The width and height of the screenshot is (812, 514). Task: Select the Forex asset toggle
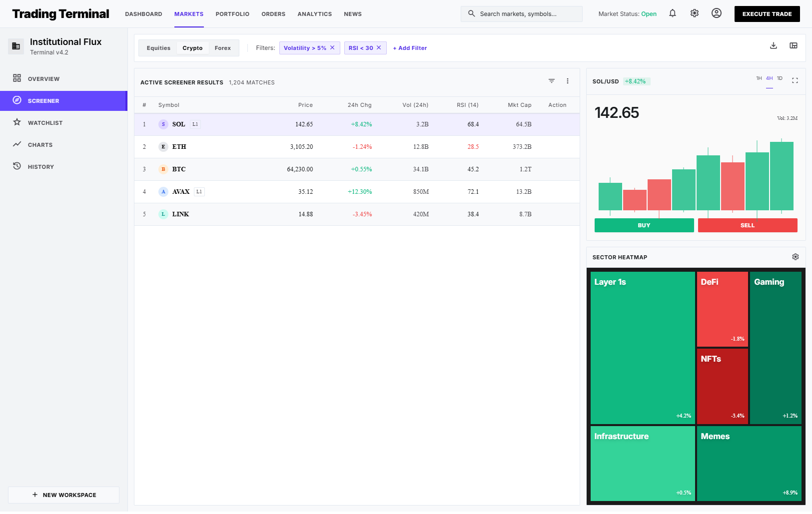(223, 48)
